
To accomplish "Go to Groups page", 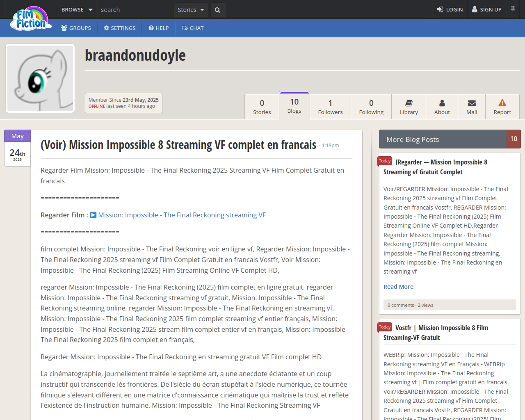I will (x=76, y=28).
